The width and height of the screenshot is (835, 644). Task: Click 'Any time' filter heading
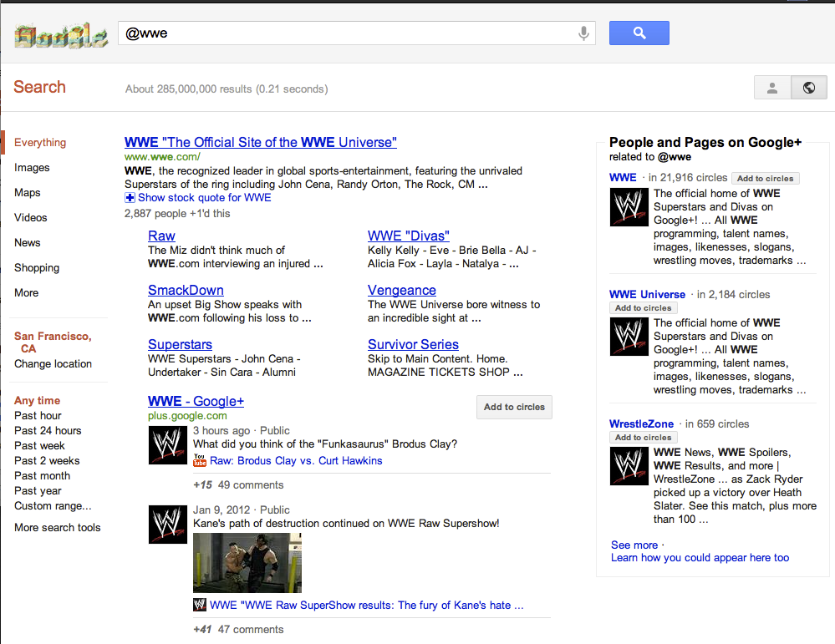[x=37, y=400]
